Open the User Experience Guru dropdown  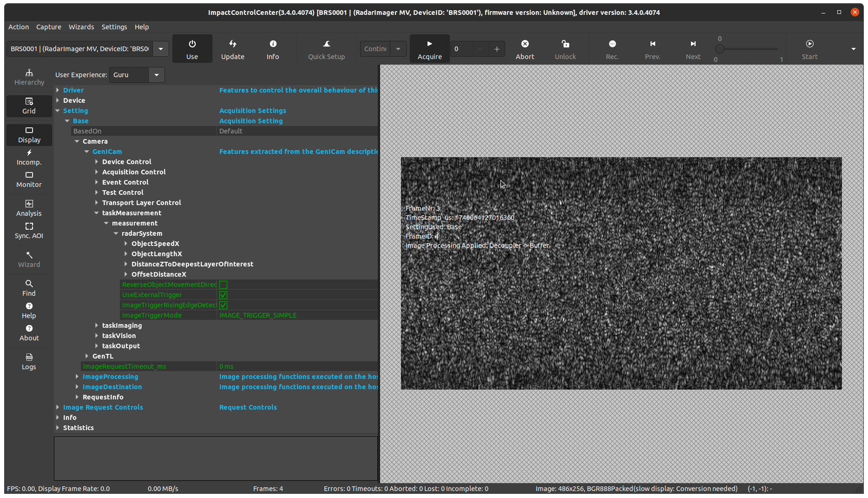[157, 75]
